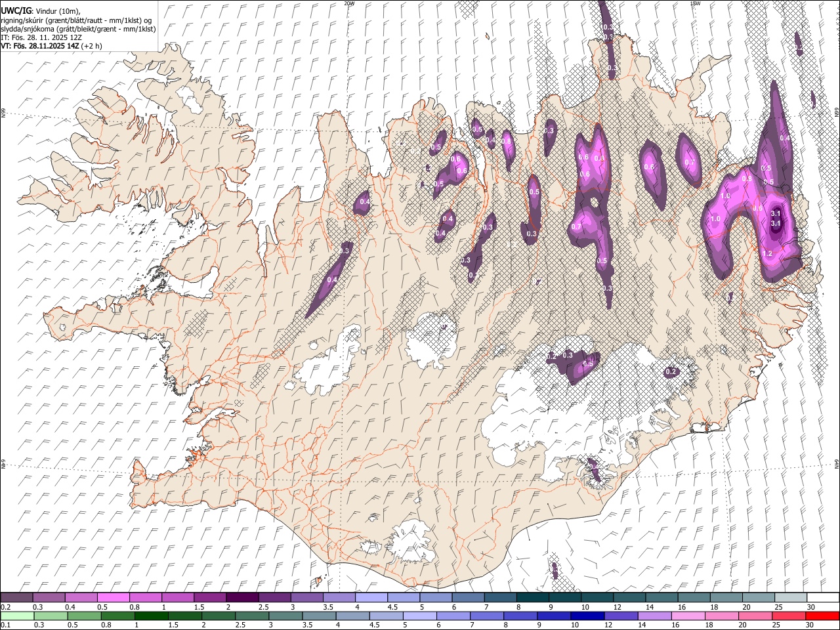Pick the upper-scale swatch starting at 0.2
This screenshot has width=840, height=630.
tap(17, 598)
